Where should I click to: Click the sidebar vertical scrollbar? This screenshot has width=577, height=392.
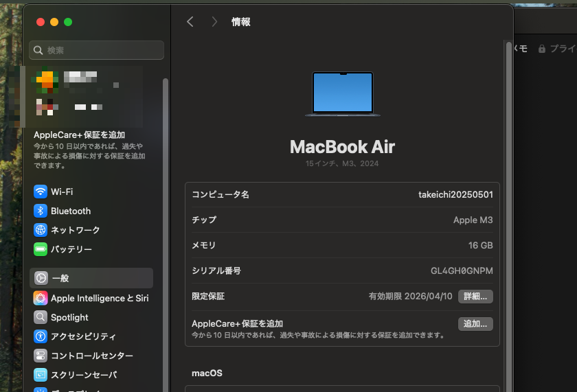166,235
